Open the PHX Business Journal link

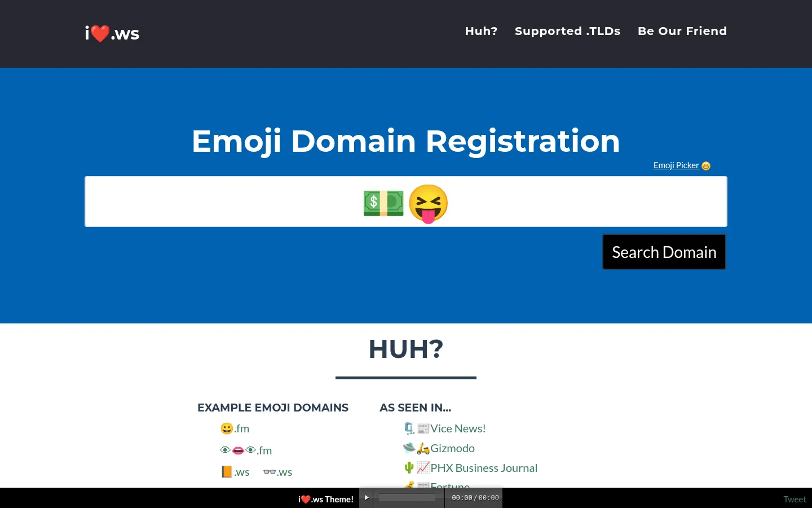pos(471,468)
